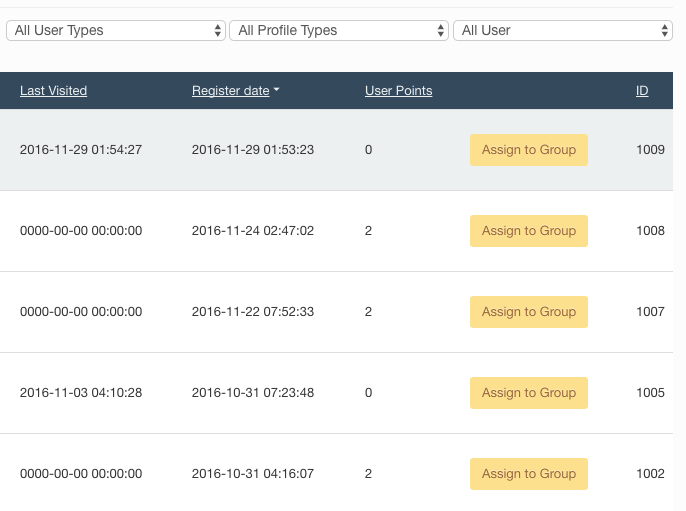This screenshot has width=686, height=511.
Task: Assign user 1002 to a group
Action: click(x=528, y=473)
